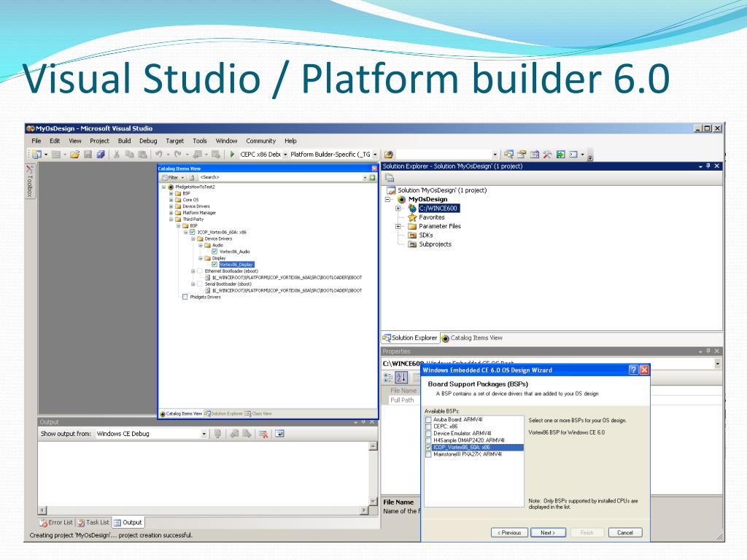This screenshot has width=747, height=560.
Task: Expand the Platform Manager catalog folder
Action: [x=171, y=213]
